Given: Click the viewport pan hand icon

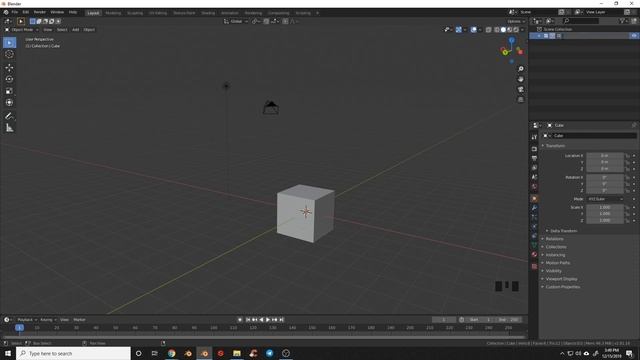Looking at the screenshot, I should tap(521, 79).
